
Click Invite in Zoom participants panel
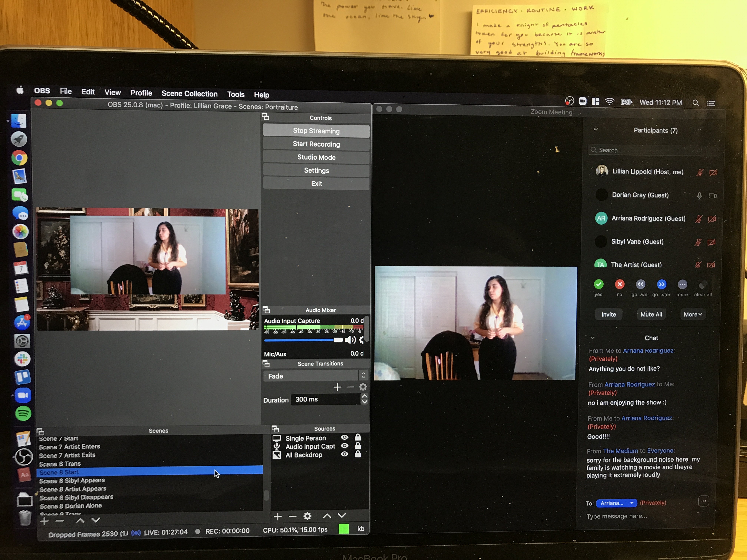pos(609,314)
